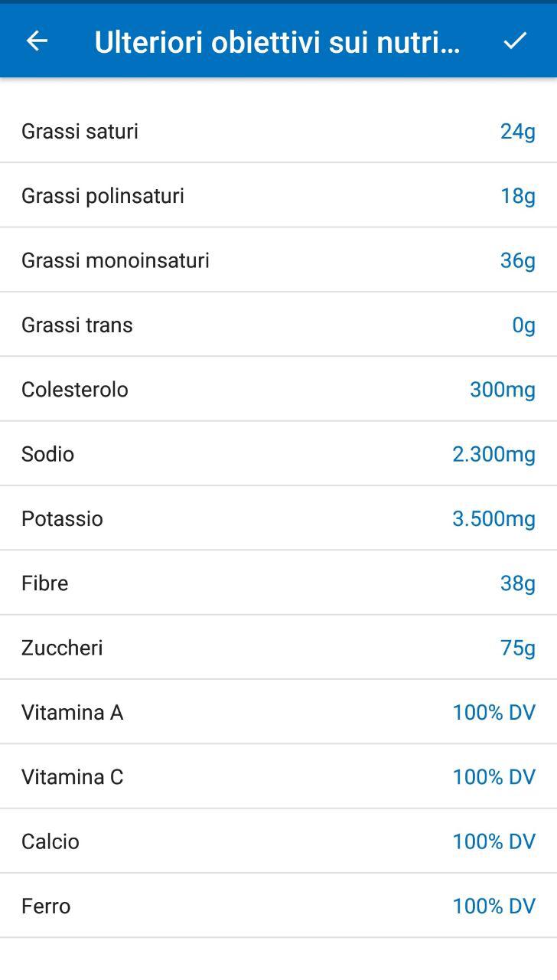Change the 3.500mg potassium target
557x980 pixels.
click(493, 519)
